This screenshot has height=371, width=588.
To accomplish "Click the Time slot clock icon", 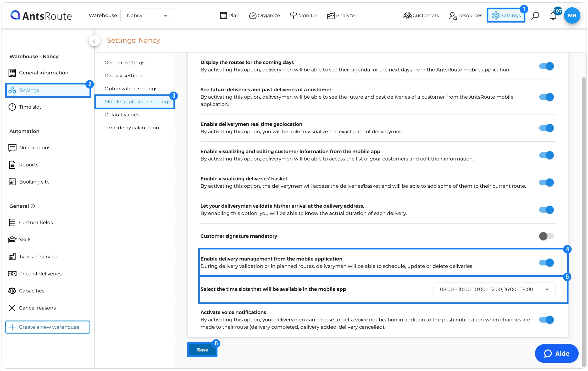I will click(12, 107).
